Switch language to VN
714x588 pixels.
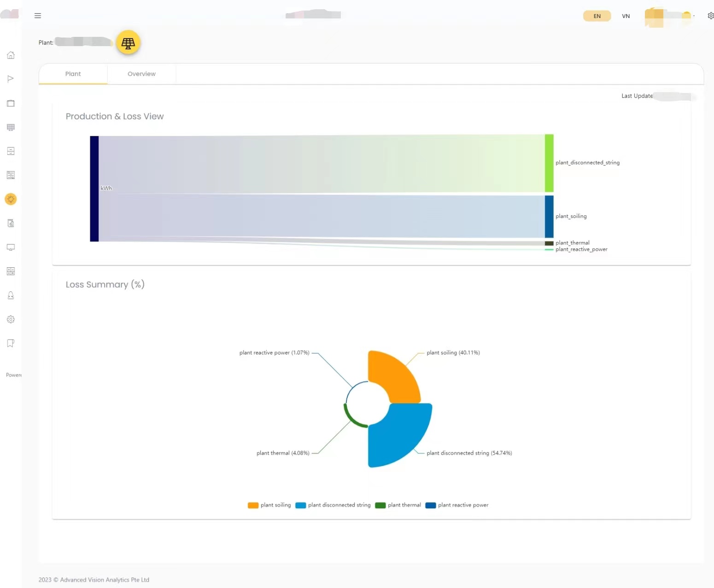point(626,16)
